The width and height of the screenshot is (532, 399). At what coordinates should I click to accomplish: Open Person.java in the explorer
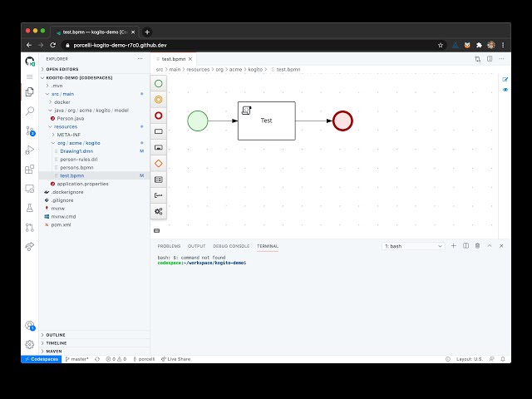(94, 118)
